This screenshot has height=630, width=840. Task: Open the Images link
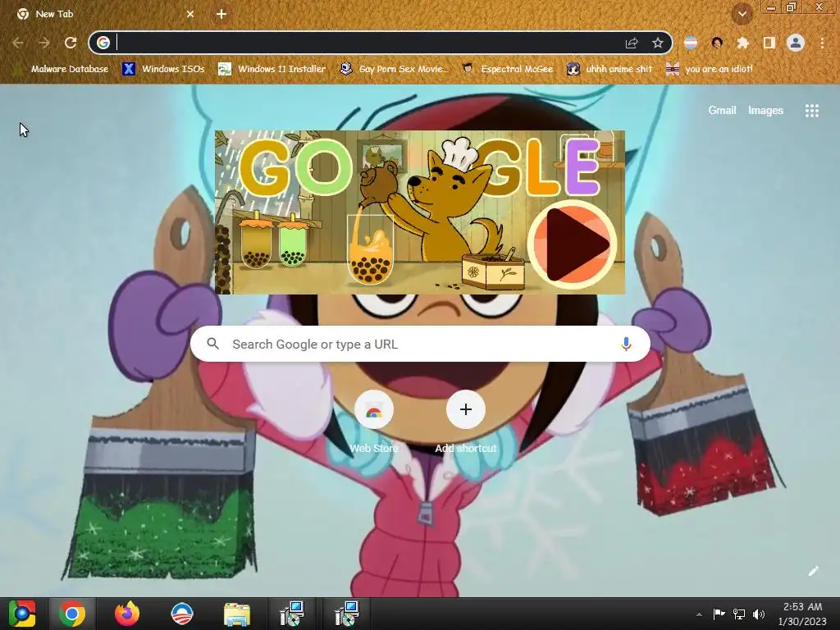(765, 111)
